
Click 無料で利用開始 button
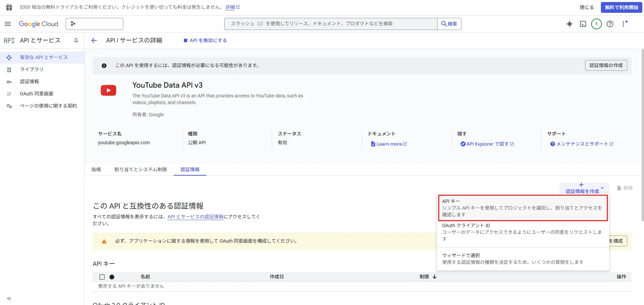pyautogui.click(x=621, y=7)
